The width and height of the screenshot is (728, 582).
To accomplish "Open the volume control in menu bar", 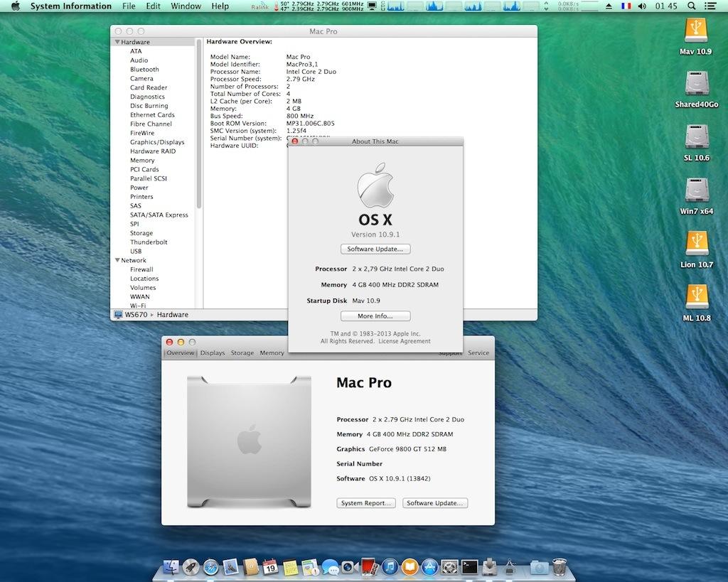I will click(x=643, y=6).
